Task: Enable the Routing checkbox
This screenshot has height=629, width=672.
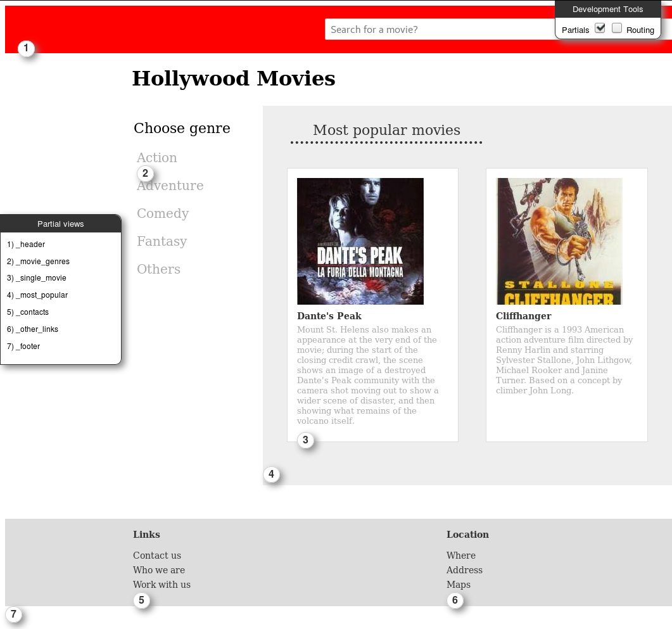Action: pyautogui.click(x=617, y=29)
